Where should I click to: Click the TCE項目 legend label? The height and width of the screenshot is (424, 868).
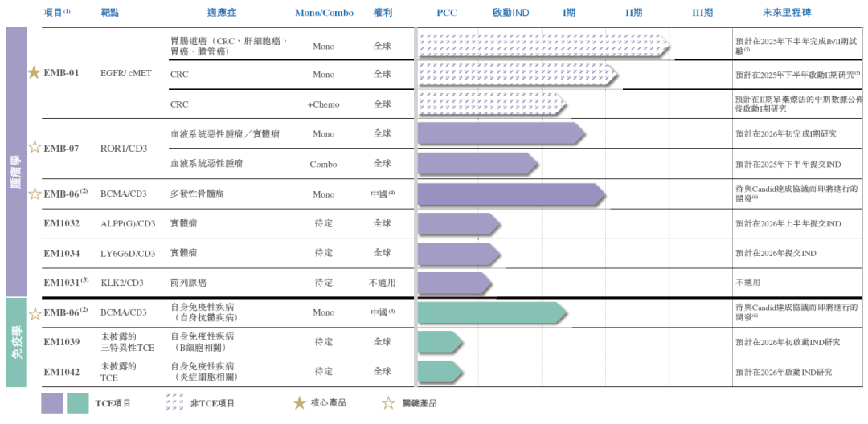113,403
